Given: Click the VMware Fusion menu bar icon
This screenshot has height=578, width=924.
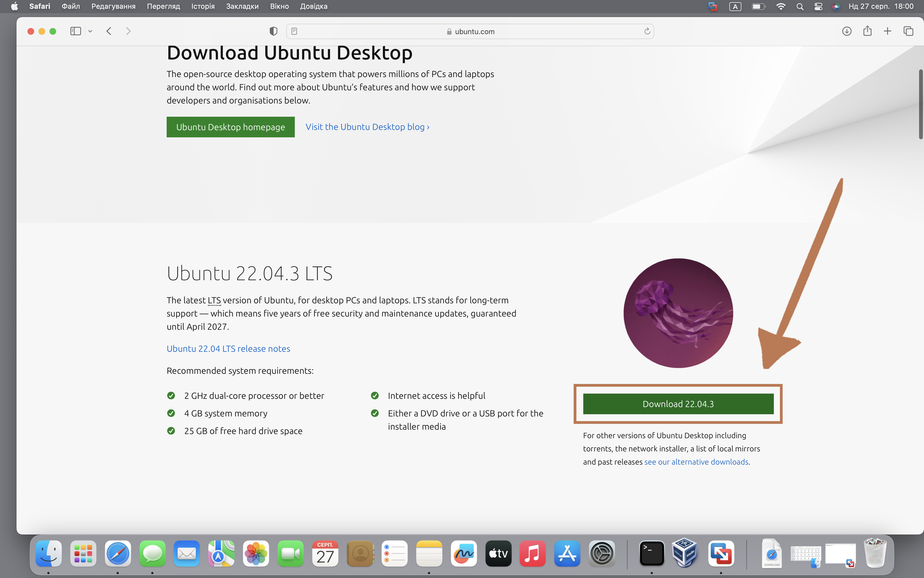Looking at the screenshot, I should [713, 7].
